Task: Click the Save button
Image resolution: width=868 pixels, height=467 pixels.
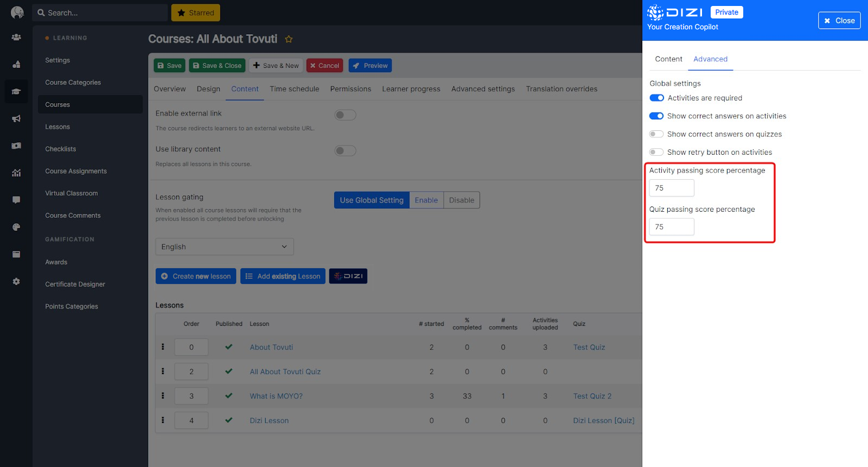Action: (169, 66)
